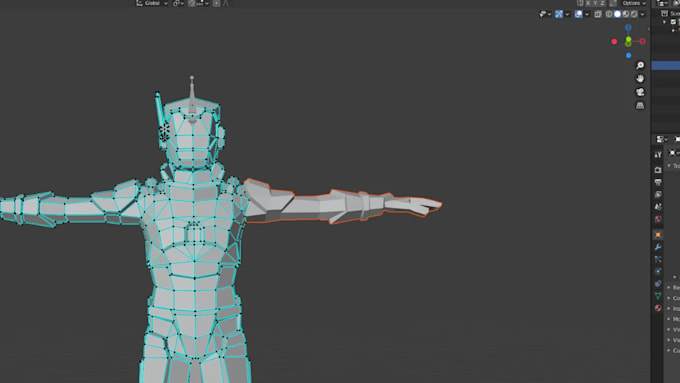
Task: Toggle viewport overlays icon
Action: pos(579,14)
